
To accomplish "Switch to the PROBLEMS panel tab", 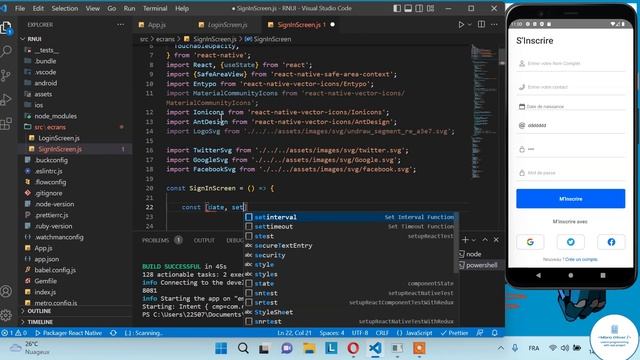I will coord(156,240).
